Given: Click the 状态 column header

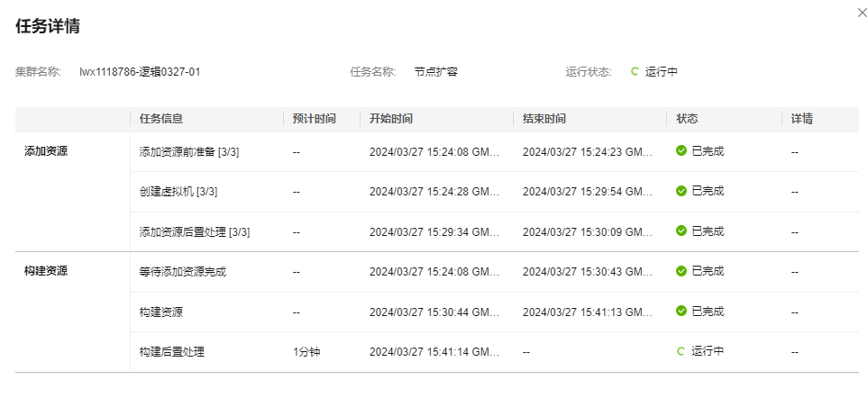Looking at the screenshot, I should [687, 119].
